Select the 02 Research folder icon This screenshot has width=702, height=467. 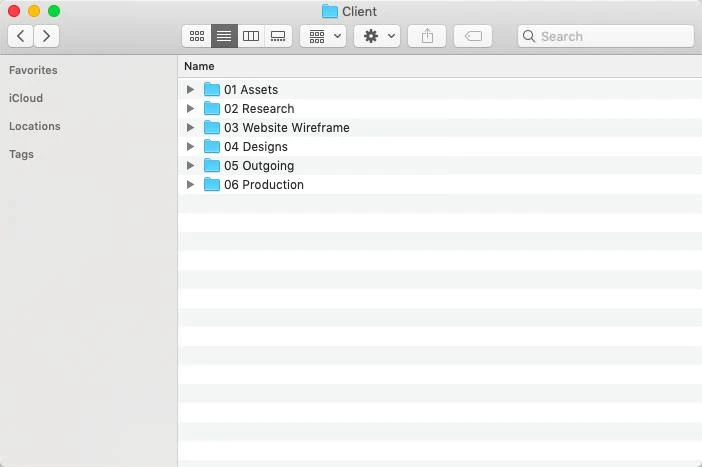[212, 108]
